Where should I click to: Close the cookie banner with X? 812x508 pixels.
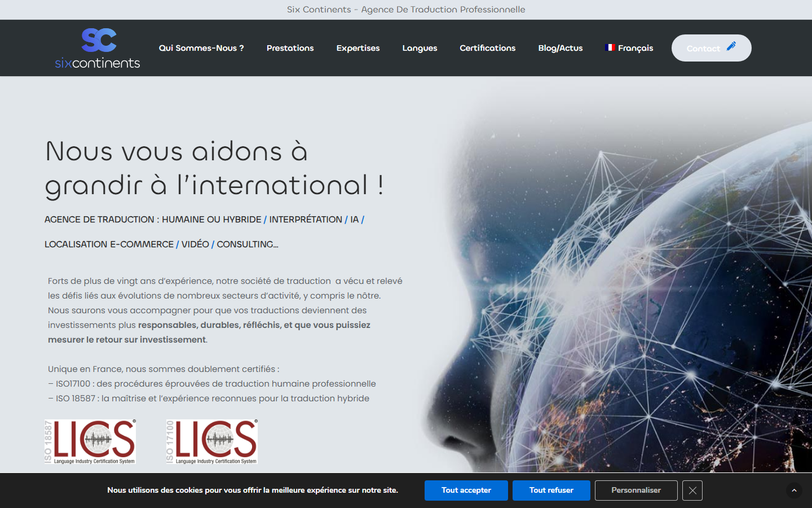pos(692,491)
